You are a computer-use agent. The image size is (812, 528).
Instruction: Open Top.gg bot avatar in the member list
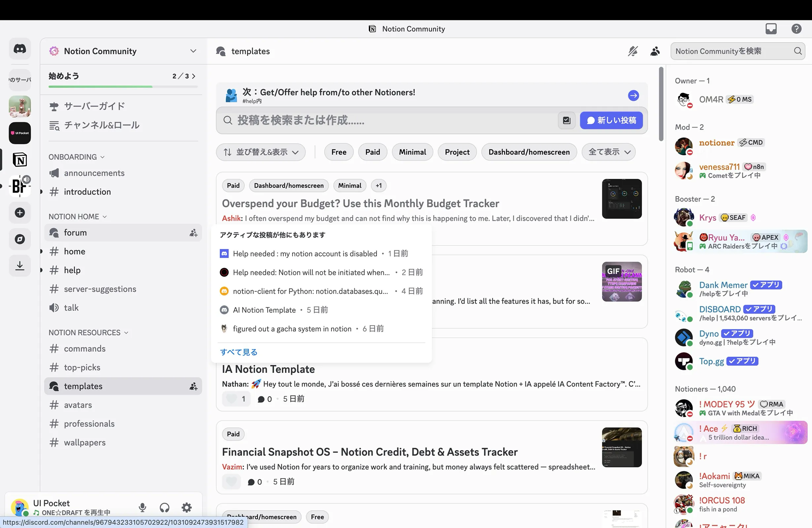[x=684, y=362]
